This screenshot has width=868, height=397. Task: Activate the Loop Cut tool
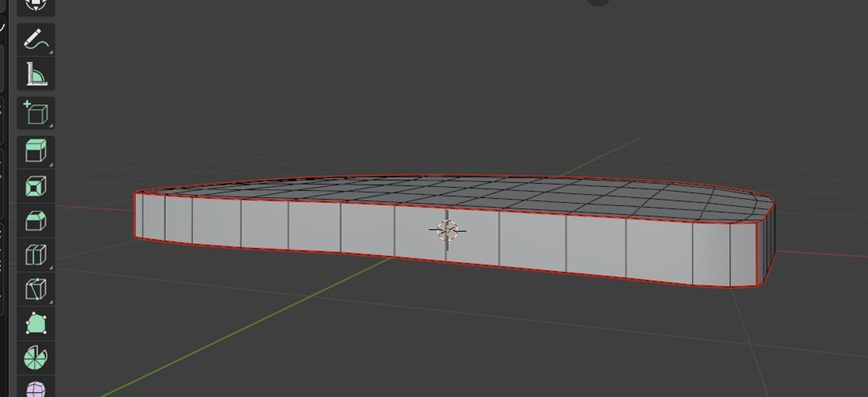pyautogui.click(x=36, y=255)
